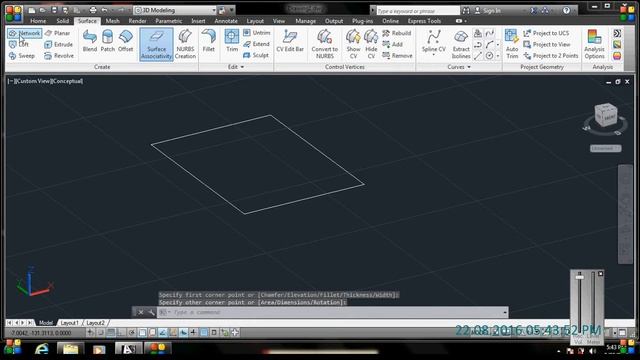640x360 pixels.
Task: Click the Undo arrow in quick access toolbar
Action: pyautogui.click(x=104, y=10)
